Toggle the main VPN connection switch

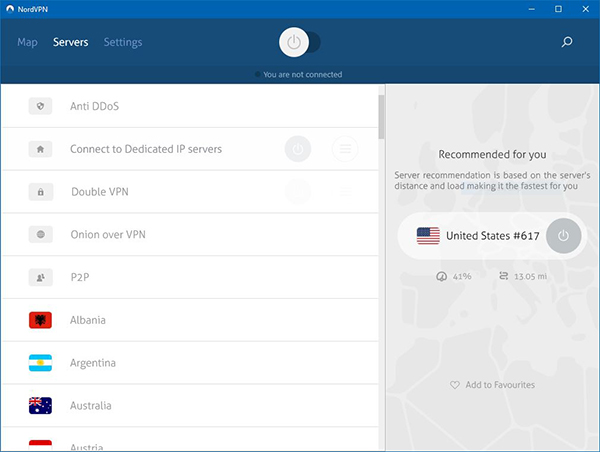pos(299,42)
